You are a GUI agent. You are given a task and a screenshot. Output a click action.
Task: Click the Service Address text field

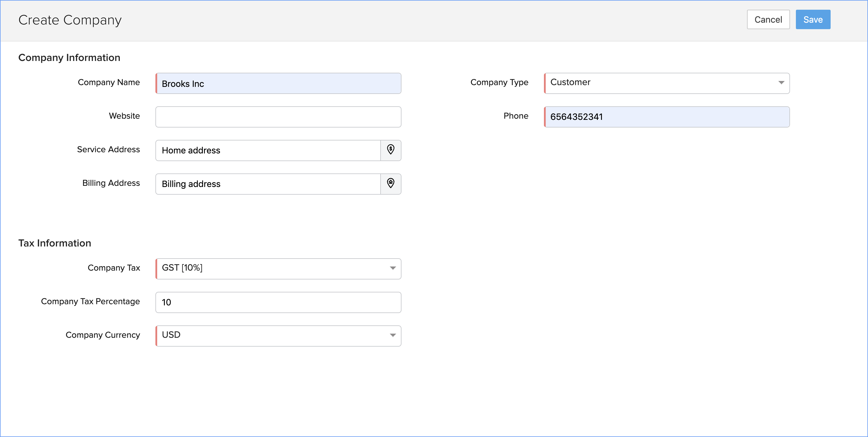pos(268,150)
